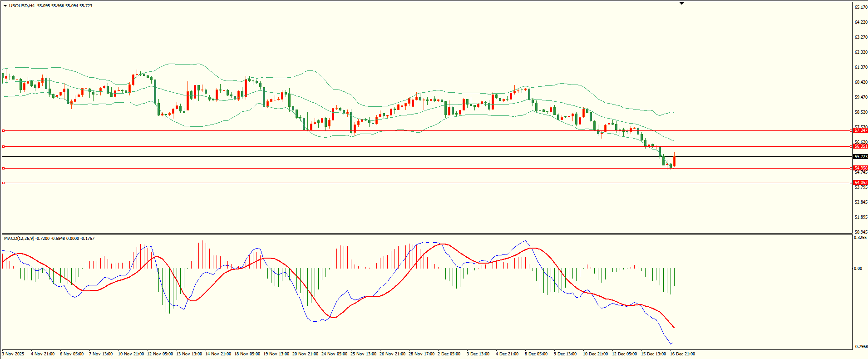Image resolution: width=868 pixels, height=359 pixels.
Task: Click the 54.052 red price label
Action: pyautogui.click(x=860, y=183)
